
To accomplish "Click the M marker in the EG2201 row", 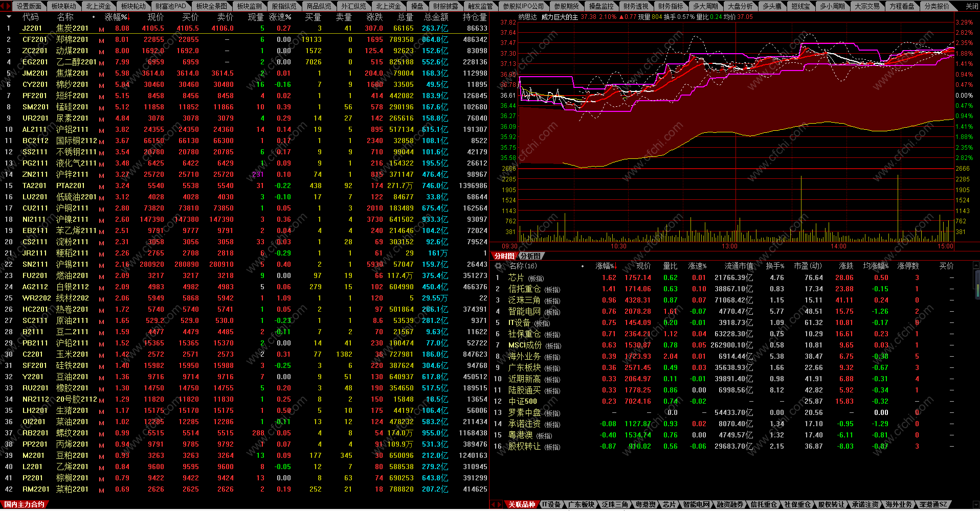I will point(101,63).
